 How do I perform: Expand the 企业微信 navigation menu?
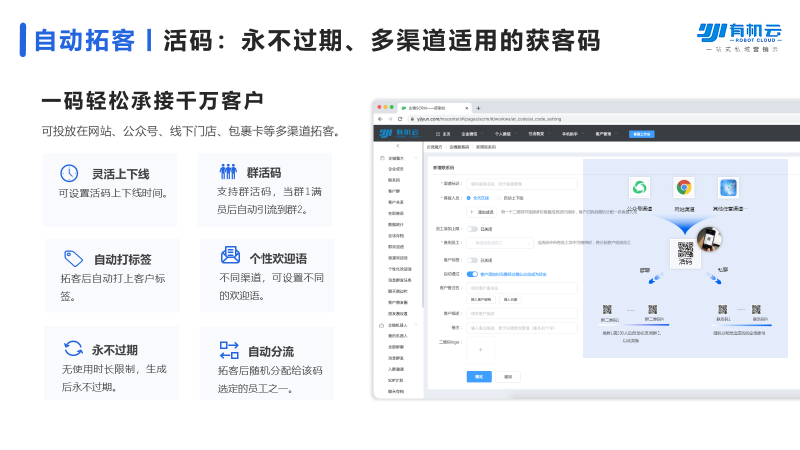tap(470, 133)
